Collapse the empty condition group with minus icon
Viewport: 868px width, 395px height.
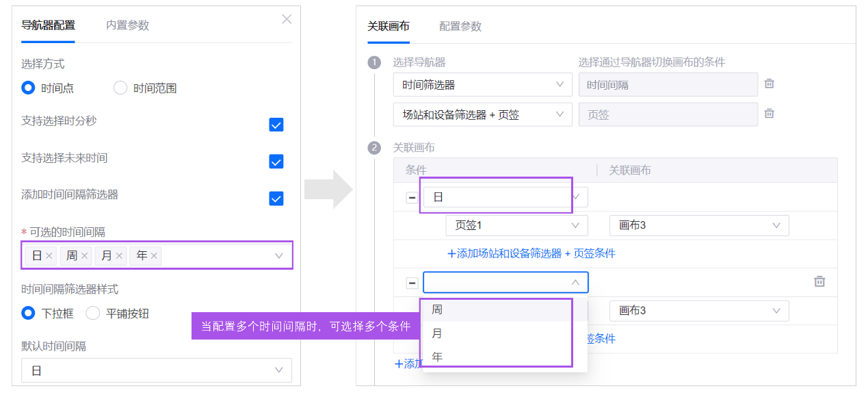[412, 283]
